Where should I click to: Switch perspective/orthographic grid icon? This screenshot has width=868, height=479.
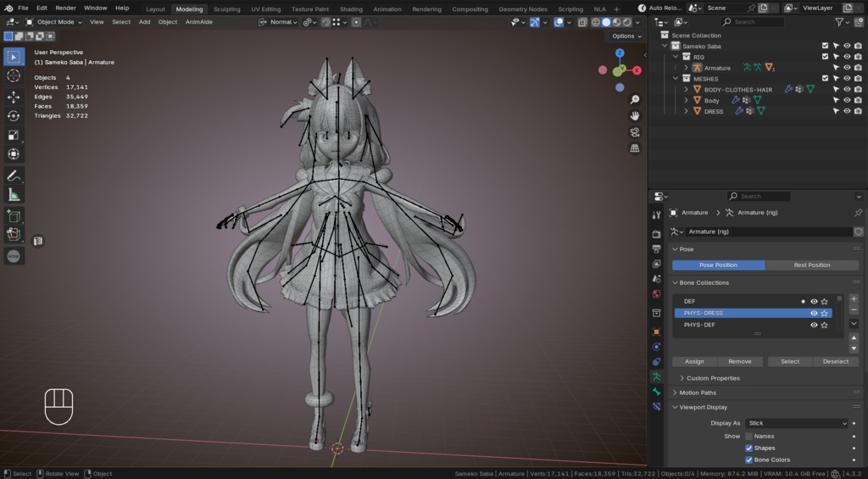635,148
